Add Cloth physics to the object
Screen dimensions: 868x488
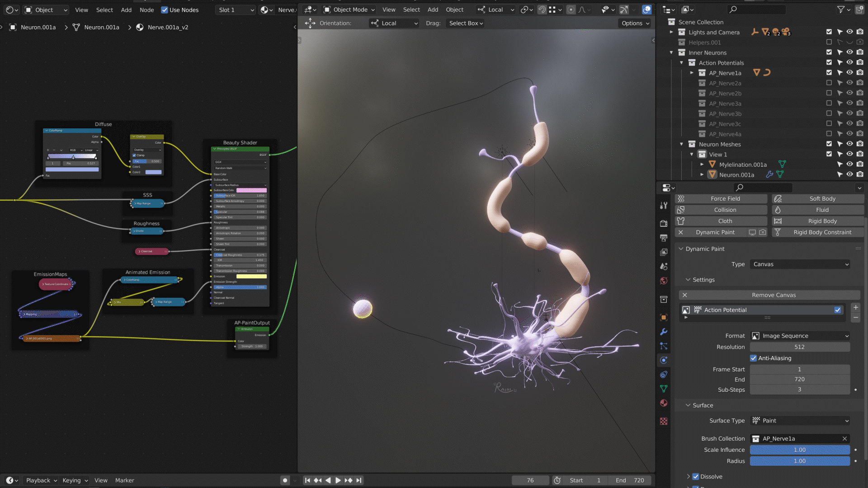(721, 221)
